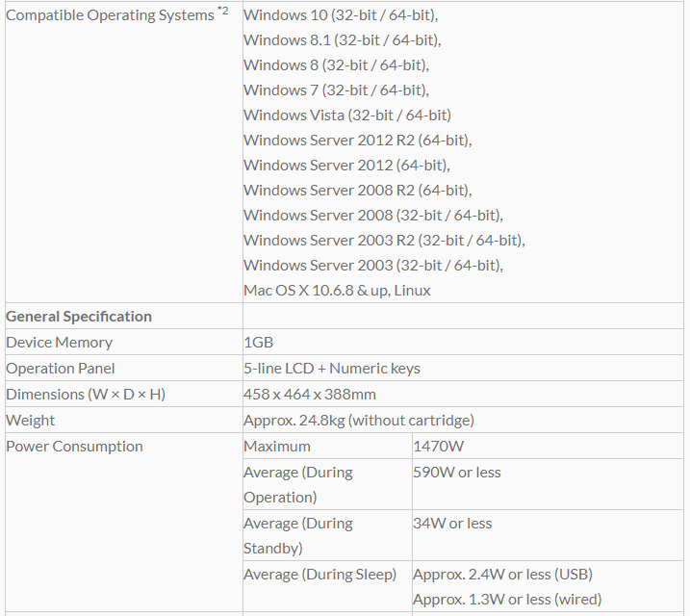The width and height of the screenshot is (690, 616).
Task: Click the General Specification heading
Action: click(x=79, y=317)
